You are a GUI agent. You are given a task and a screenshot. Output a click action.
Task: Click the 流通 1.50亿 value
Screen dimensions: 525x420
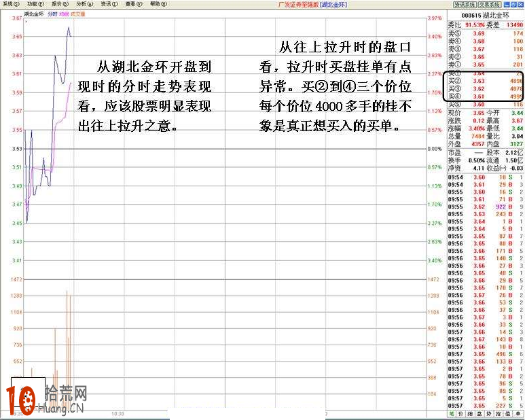[x=514, y=160]
